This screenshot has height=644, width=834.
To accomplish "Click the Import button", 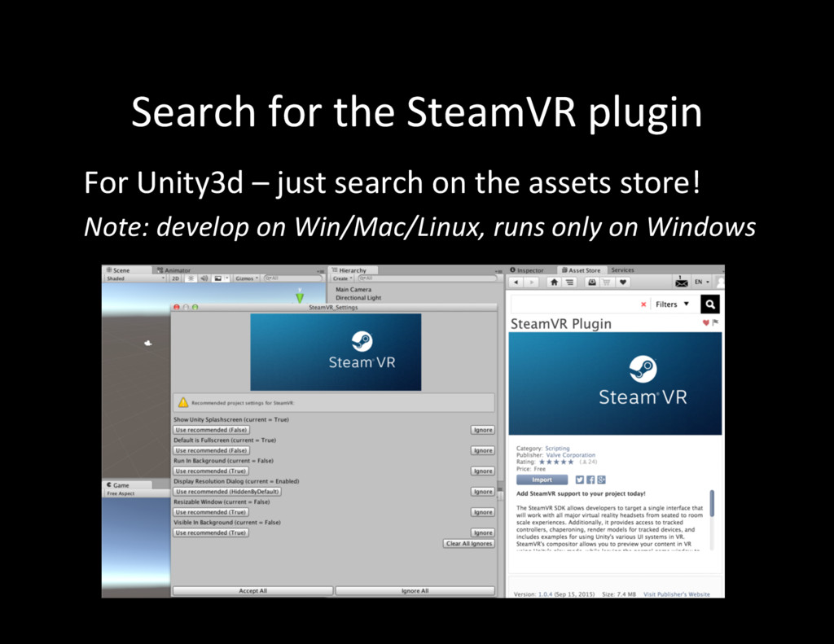I will 542,480.
